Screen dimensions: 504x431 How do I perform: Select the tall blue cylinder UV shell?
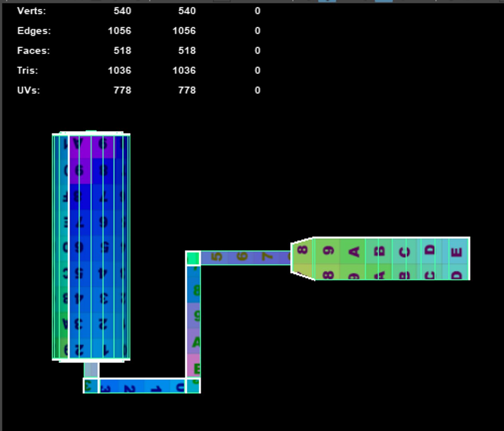pos(91,247)
